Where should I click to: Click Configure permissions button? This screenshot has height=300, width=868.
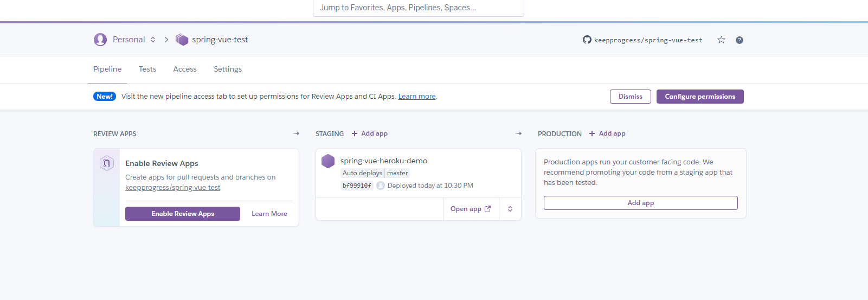(x=700, y=97)
